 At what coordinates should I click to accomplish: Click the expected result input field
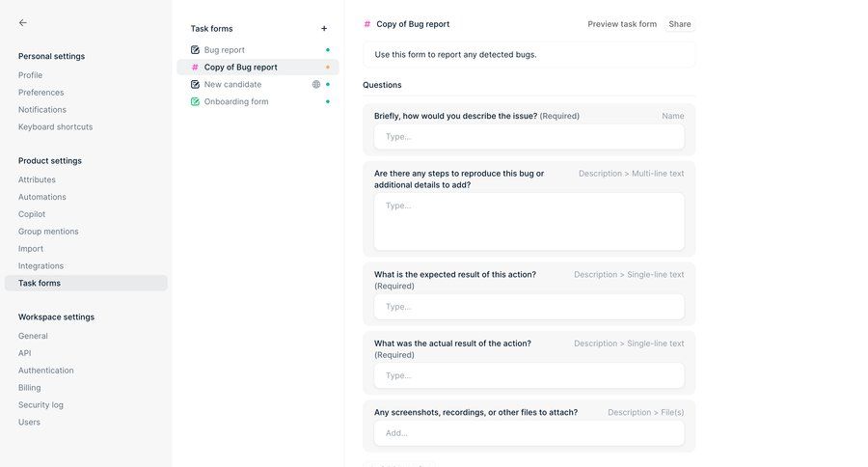click(x=529, y=306)
